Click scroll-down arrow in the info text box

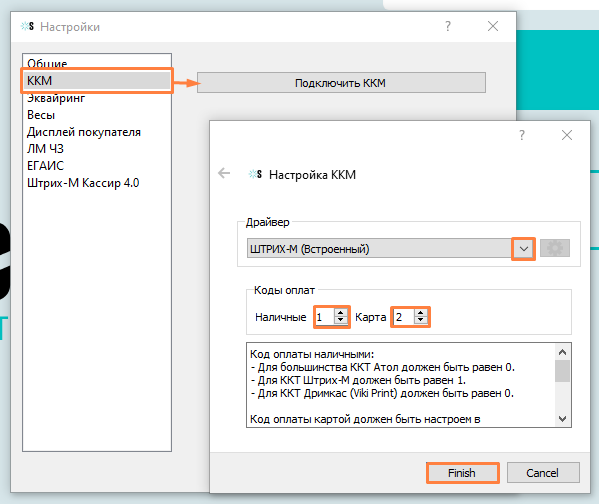coord(562,419)
